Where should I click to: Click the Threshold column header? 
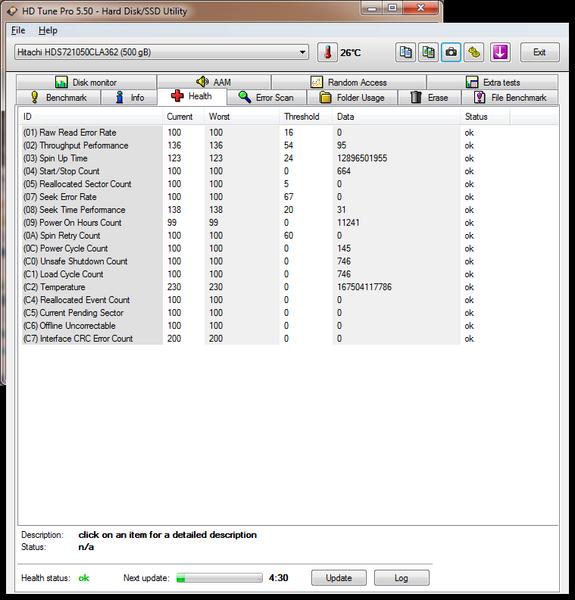[306, 117]
